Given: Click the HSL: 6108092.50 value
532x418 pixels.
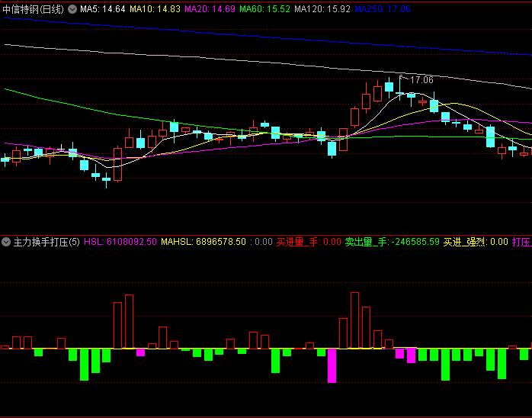Looking at the screenshot, I should 120,242.
